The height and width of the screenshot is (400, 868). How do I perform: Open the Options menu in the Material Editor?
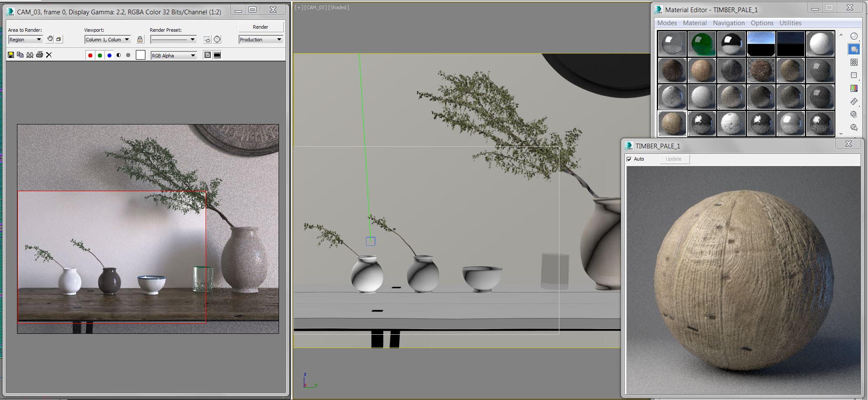(x=762, y=23)
